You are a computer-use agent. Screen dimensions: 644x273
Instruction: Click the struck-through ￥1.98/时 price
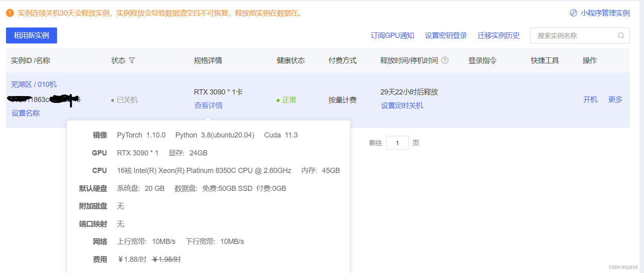point(167,259)
